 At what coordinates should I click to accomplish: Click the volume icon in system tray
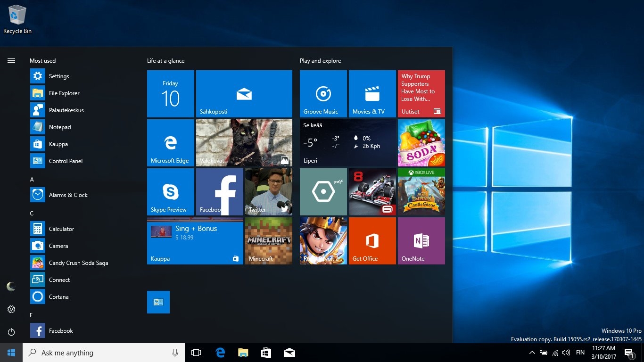566,353
